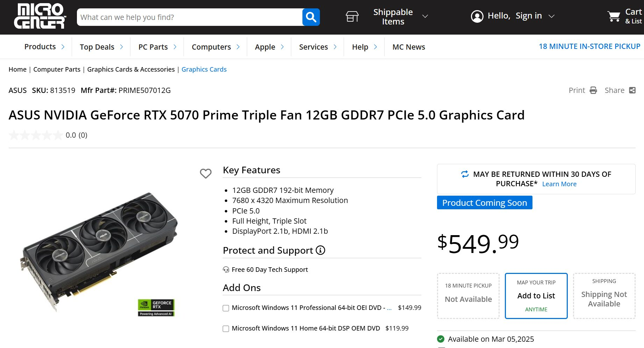Open the PC Parts menu

coord(157,47)
